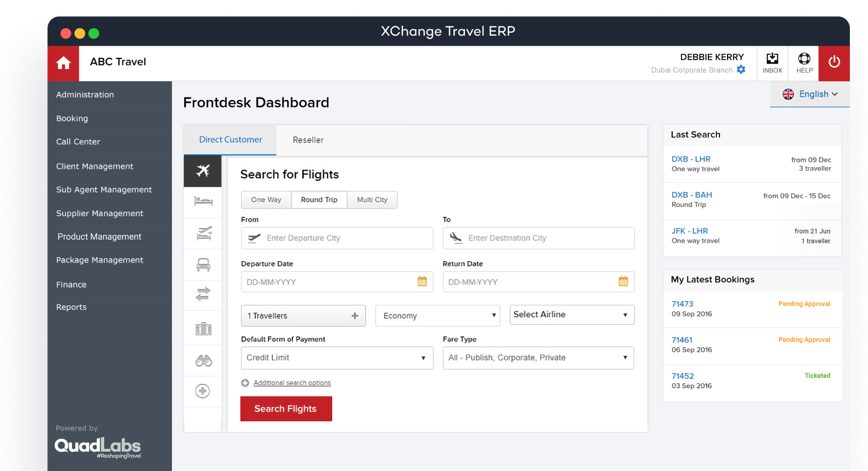Open Reports menu

click(x=110, y=307)
